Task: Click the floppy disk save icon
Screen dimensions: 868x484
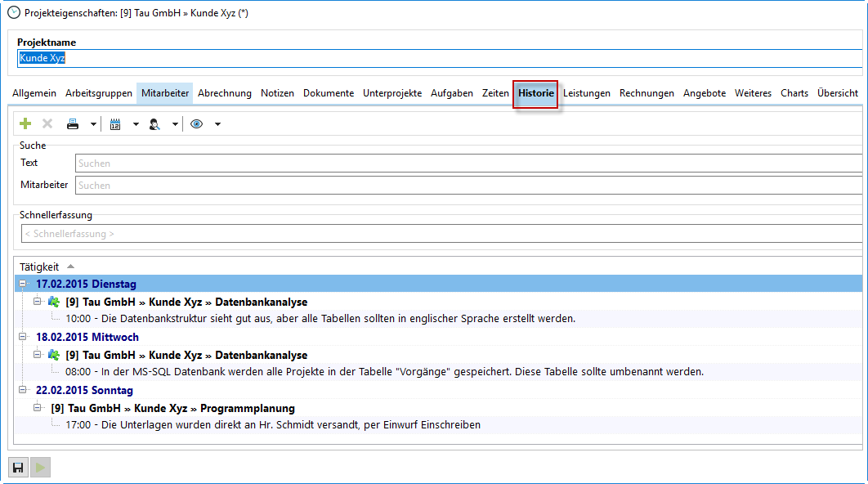Action: [x=17, y=468]
